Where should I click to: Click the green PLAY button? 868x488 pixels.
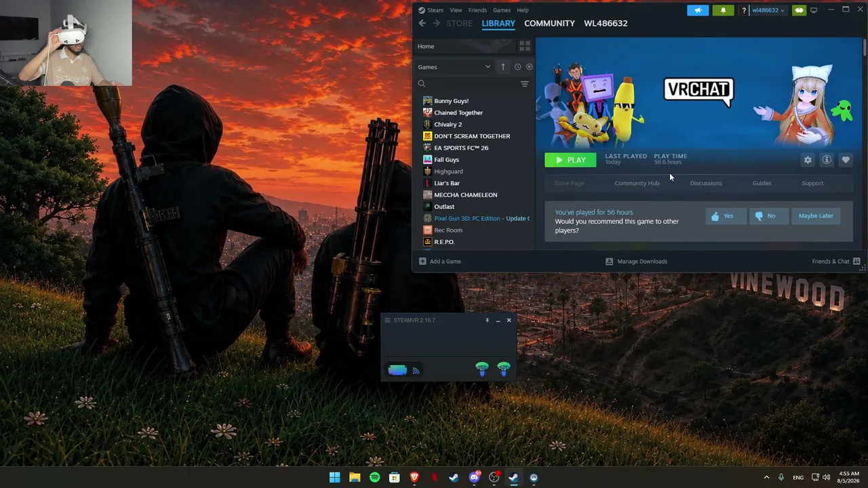pyautogui.click(x=570, y=160)
